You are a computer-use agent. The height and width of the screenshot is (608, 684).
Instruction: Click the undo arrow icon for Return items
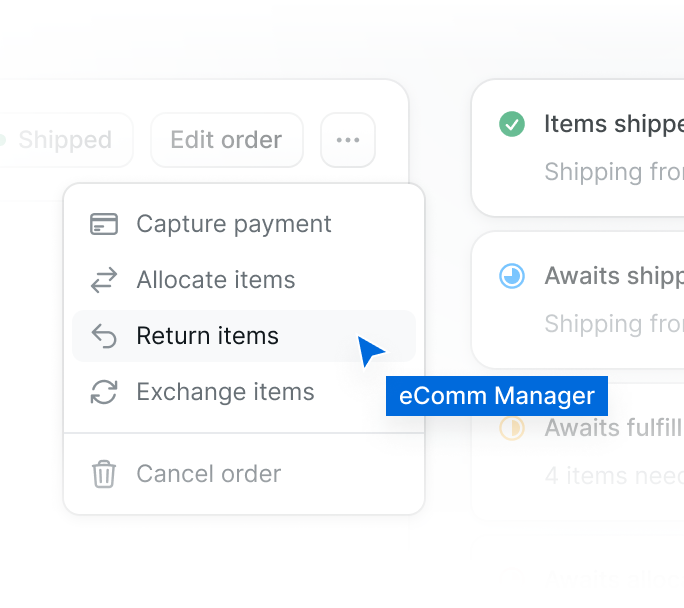(104, 336)
